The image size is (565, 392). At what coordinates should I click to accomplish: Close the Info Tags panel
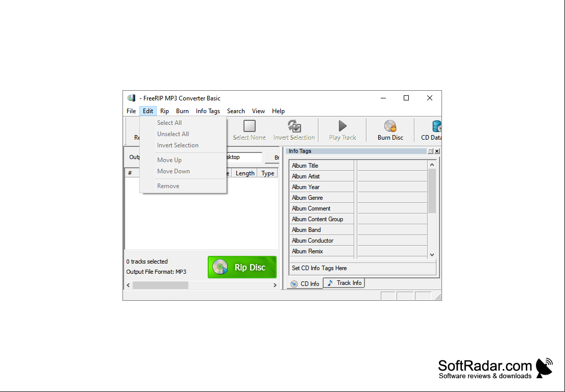(437, 151)
